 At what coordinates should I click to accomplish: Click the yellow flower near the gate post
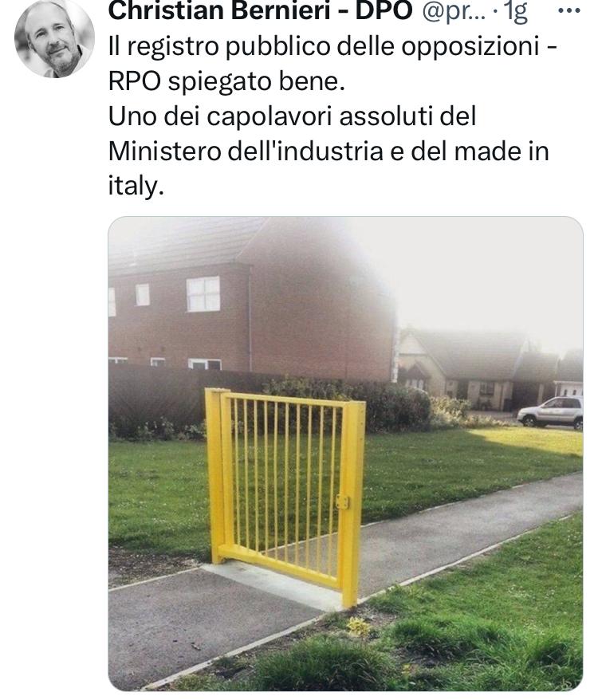click(x=358, y=627)
